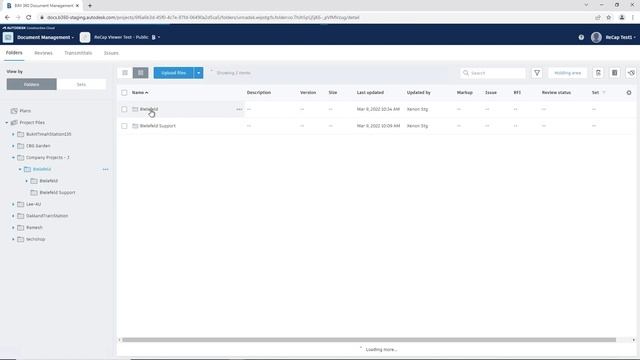Click the browser reload icon

pos(29,17)
